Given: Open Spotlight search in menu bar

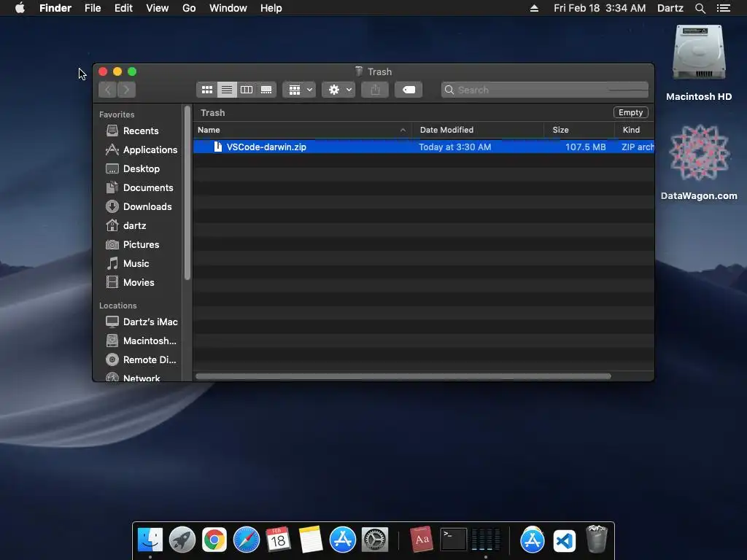Looking at the screenshot, I should (700, 8).
